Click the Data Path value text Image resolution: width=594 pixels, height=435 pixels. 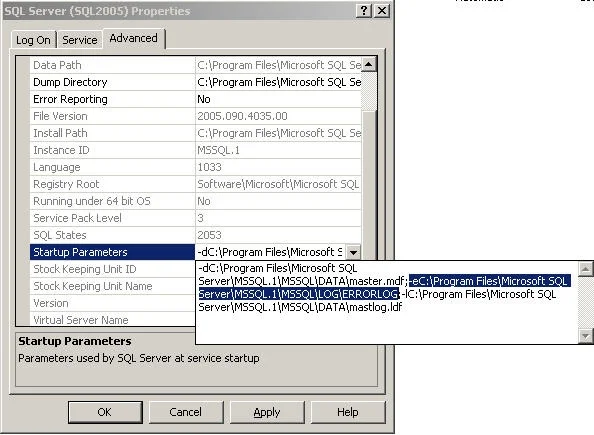click(x=279, y=65)
